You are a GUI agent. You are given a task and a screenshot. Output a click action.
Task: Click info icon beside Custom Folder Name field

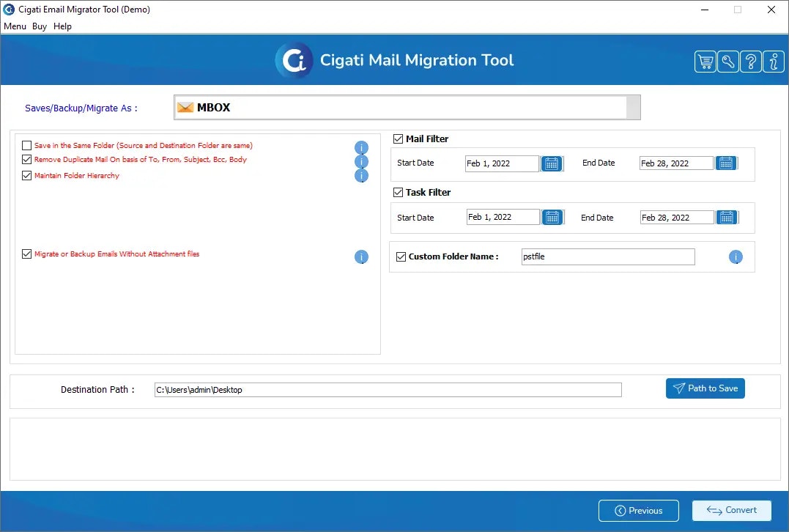[736, 257]
